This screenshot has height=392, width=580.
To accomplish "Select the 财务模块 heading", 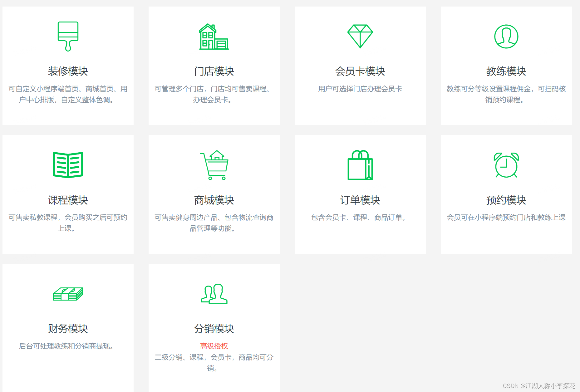I will [x=68, y=329].
